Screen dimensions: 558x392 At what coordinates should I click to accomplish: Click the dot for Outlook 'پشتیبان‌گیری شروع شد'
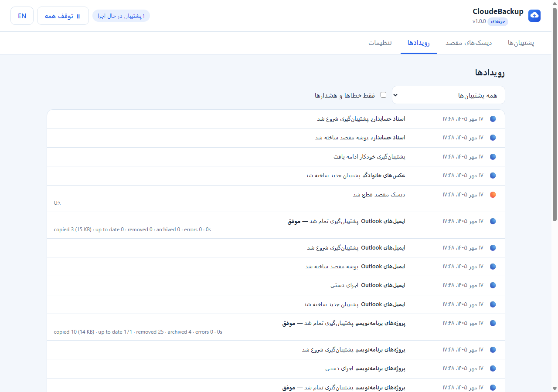pyautogui.click(x=493, y=248)
